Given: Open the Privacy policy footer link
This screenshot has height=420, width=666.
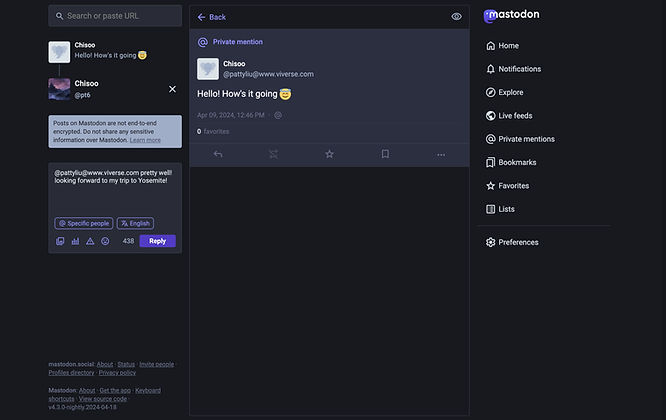Looking at the screenshot, I should [117, 373].
